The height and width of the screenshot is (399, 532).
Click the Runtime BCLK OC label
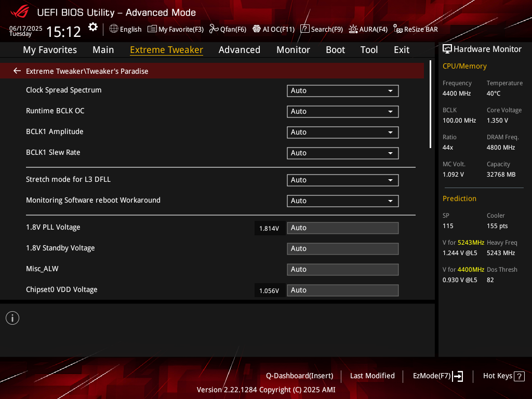point(55,111)
